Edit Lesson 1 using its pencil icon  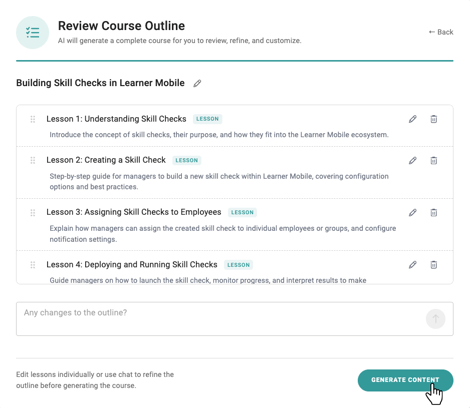(413, 119)
